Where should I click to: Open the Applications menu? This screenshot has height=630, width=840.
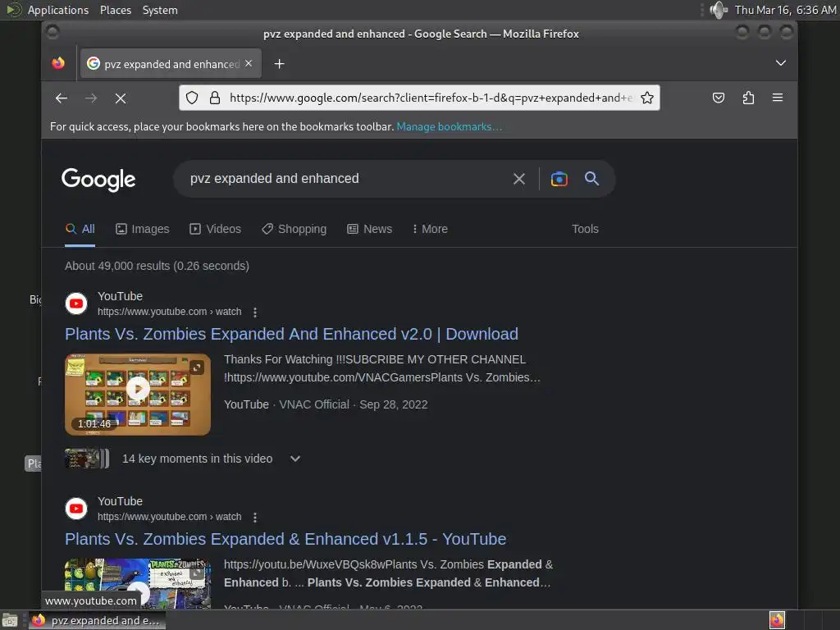click(58, 10)
